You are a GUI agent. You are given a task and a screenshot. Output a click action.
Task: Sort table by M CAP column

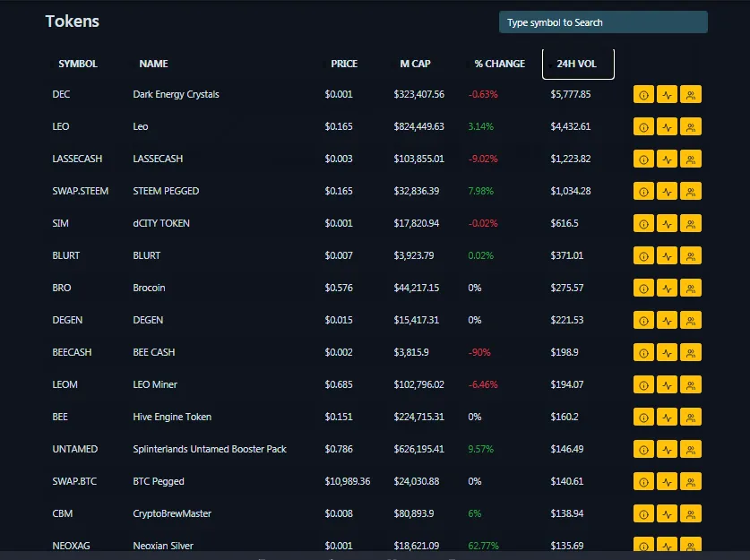[x=415, y=64]
